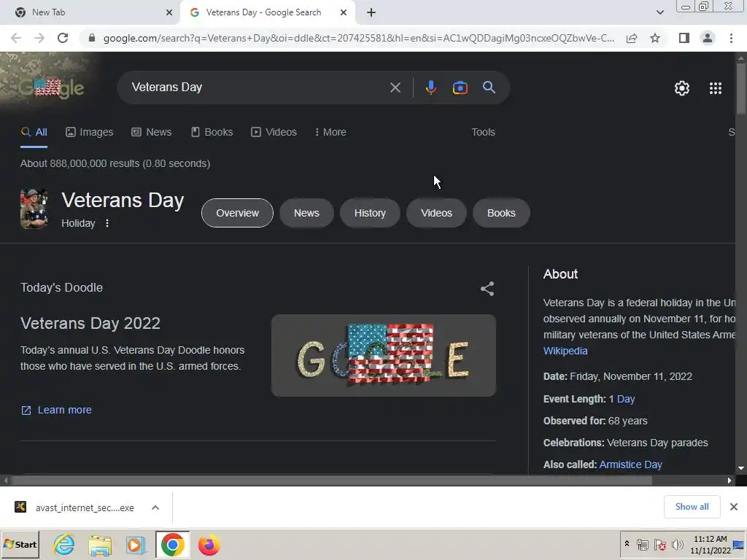Close the New Tab tab
This screenshot has width=747, height=560.
[169, 12]
